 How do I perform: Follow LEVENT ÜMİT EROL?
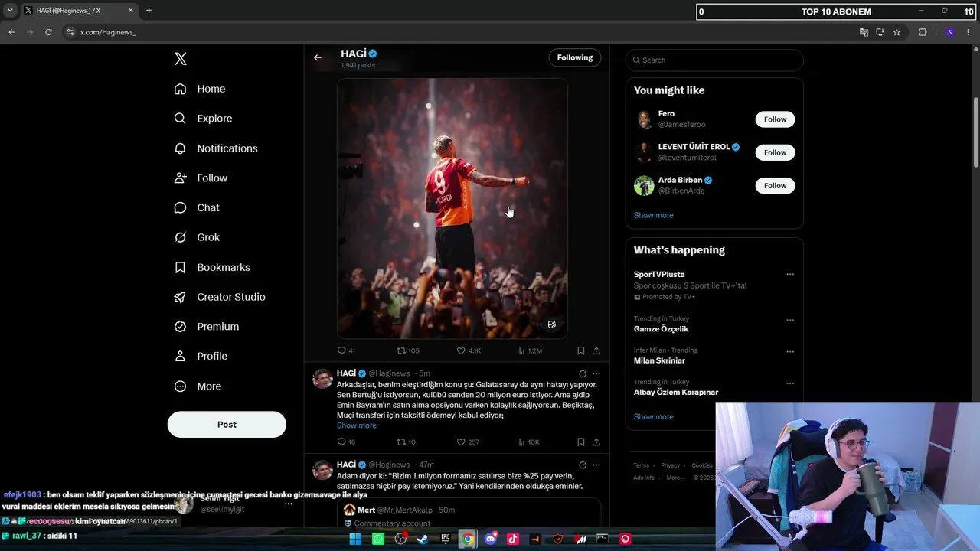click(775, 152)
